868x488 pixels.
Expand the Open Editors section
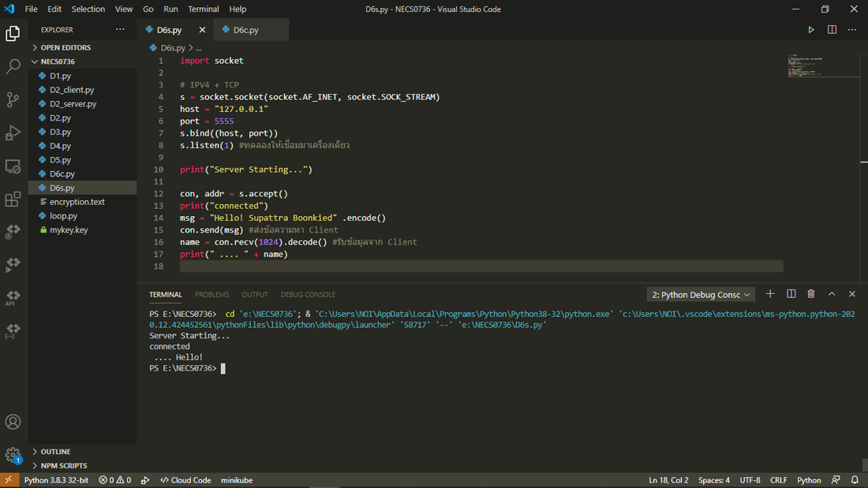coord(65,47)
